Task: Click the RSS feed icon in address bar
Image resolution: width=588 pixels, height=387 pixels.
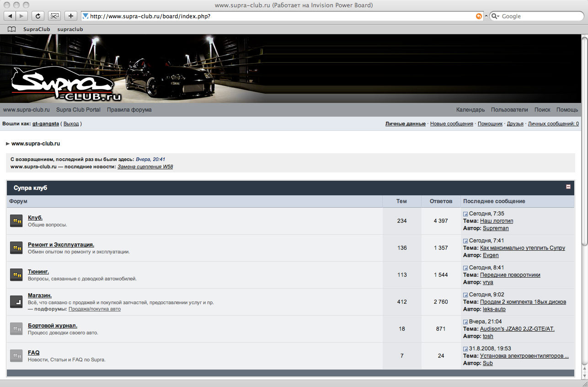Action: coord(479,16)
